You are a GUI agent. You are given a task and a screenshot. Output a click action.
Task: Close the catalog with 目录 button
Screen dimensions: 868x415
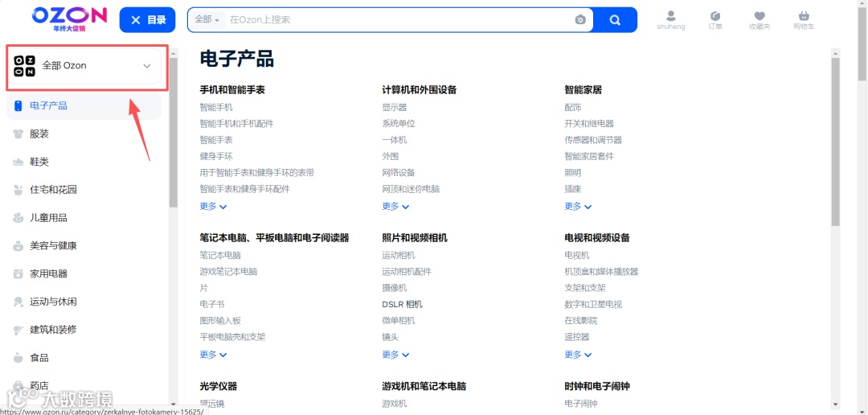click(148, 20)
